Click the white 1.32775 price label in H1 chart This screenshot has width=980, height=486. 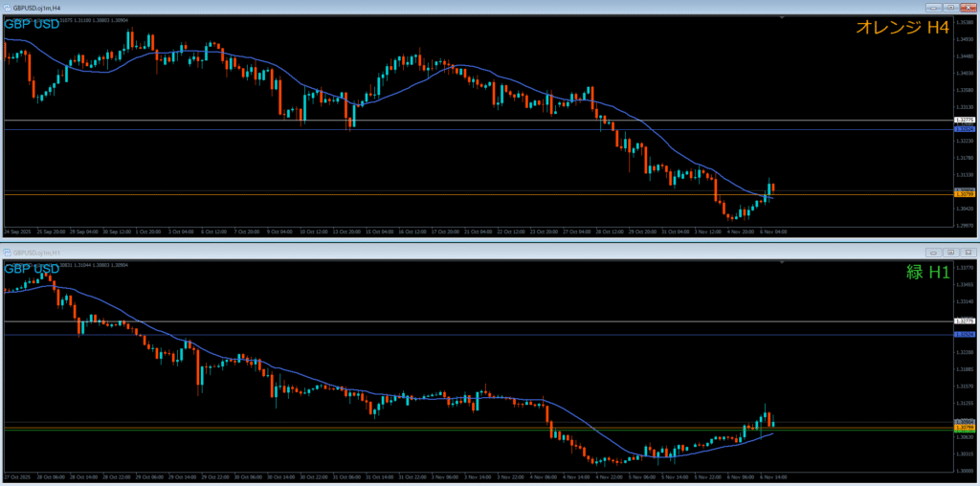coord(965,321)
